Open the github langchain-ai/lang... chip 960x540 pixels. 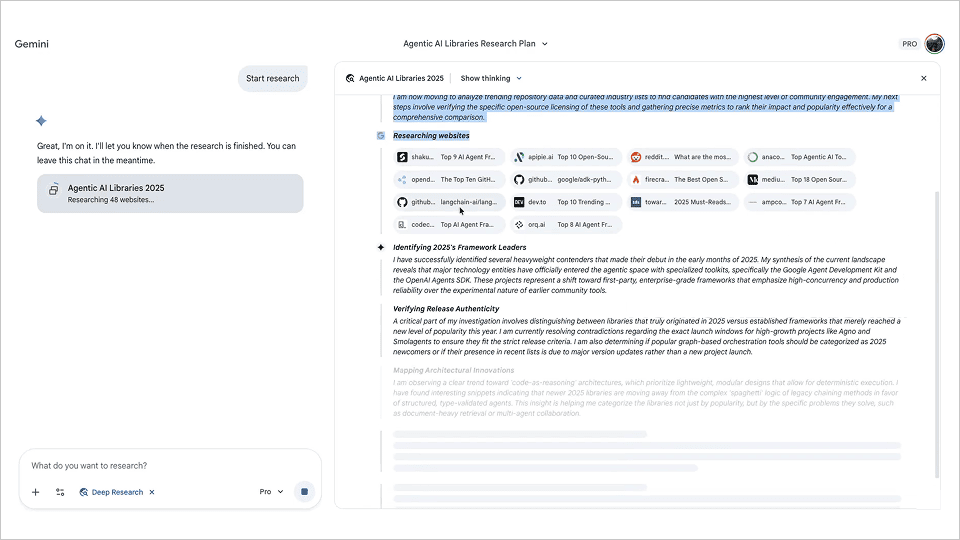(x=449, y=202)
